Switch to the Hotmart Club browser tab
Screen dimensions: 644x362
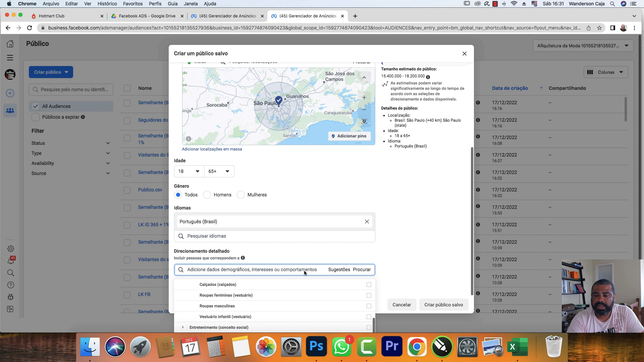[x=52, y=16]
